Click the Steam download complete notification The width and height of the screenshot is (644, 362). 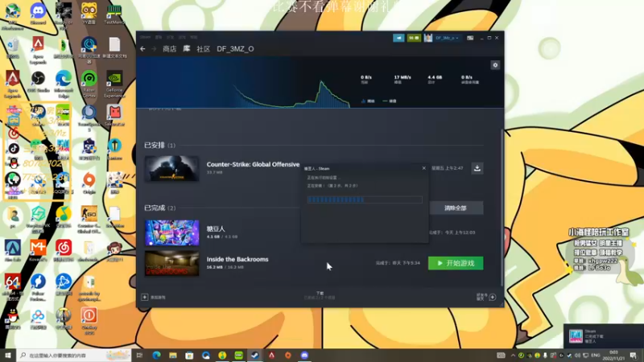(603, 335)
